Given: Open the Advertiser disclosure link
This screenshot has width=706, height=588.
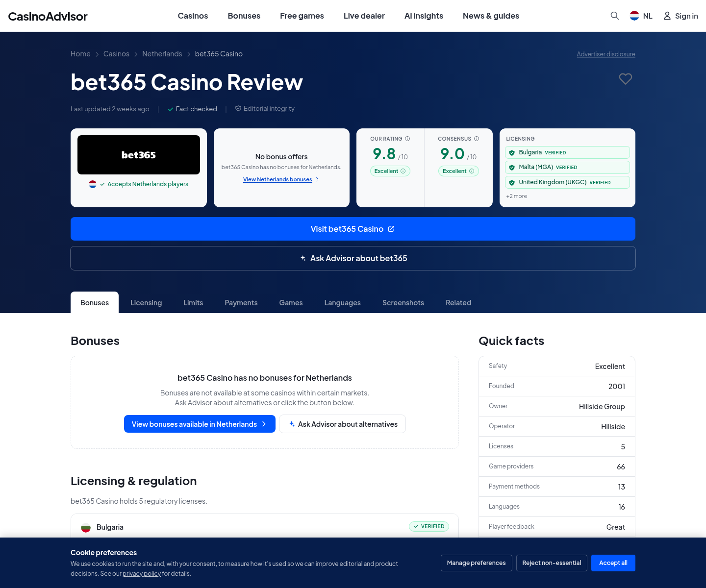Looking at the screenshot, I should tap(606, 54).
